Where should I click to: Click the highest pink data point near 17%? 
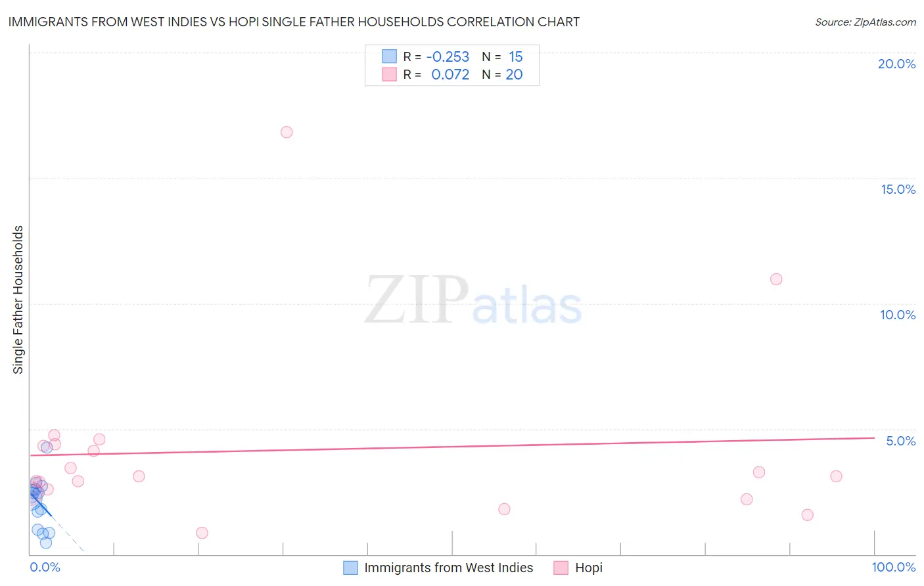coord(287,132)
